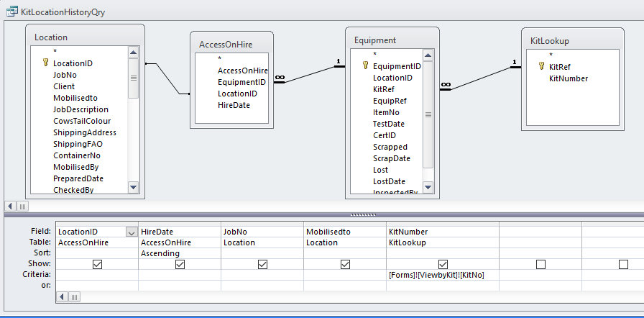Click HireDate field cell in design grid

(180, 232)
